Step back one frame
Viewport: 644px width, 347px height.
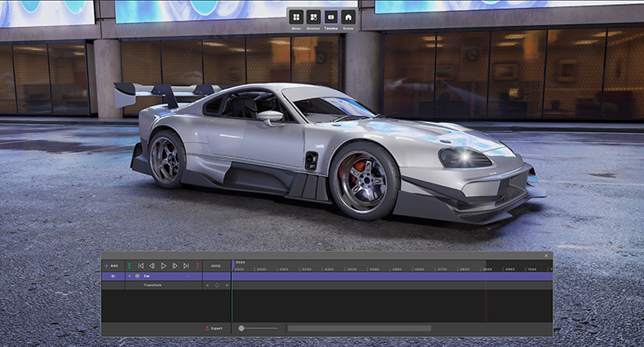[152, 266]
